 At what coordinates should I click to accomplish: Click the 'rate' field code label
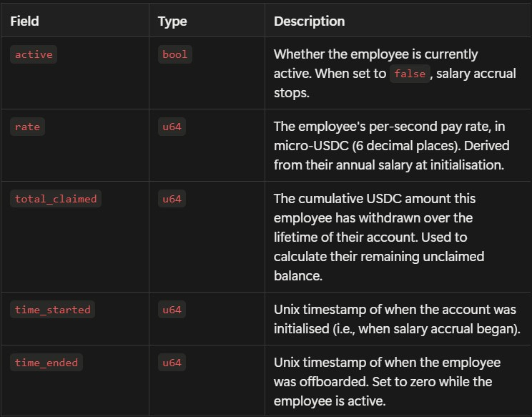click(x=28, y=127)
